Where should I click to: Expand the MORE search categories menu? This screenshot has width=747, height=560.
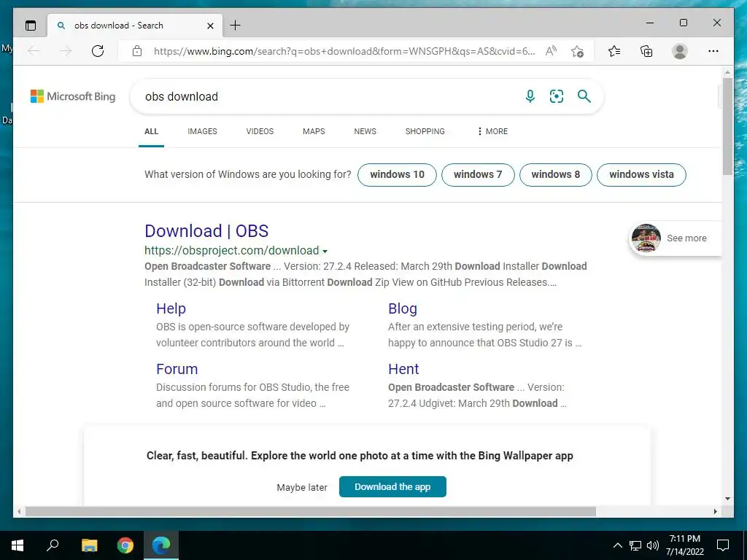492,131
